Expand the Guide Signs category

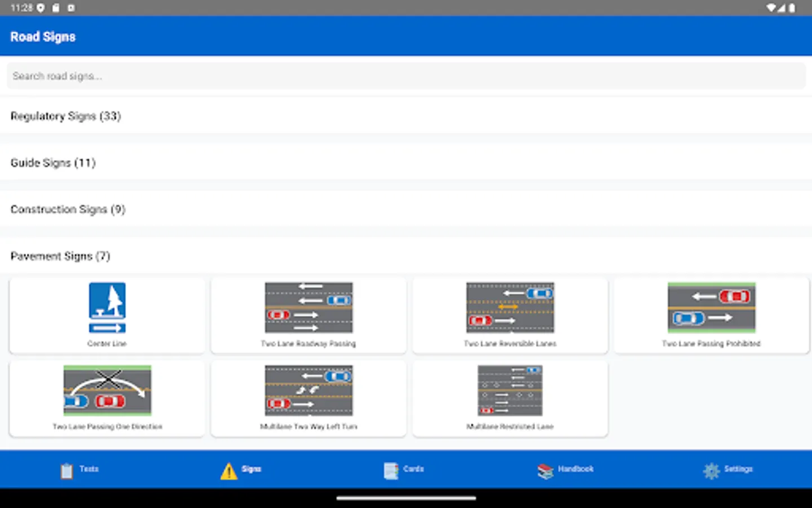53,163
